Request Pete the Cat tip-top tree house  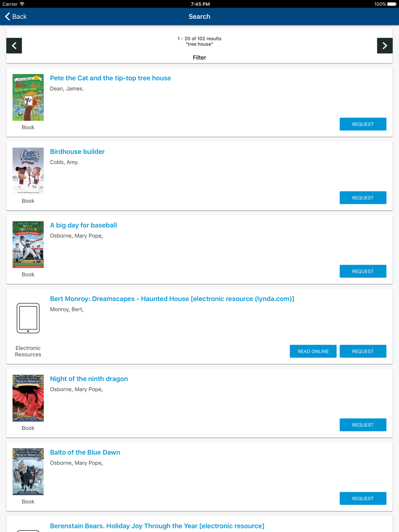point(363,124)
